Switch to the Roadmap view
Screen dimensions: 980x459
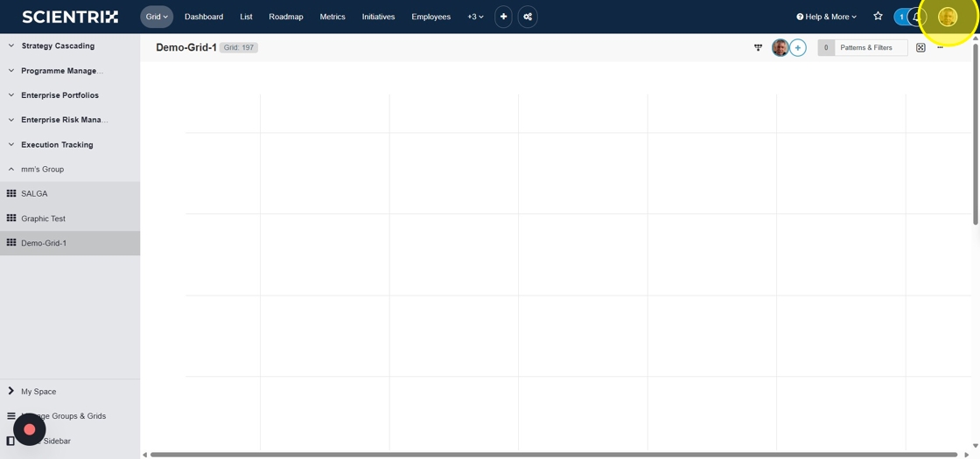tap(286, 17)
